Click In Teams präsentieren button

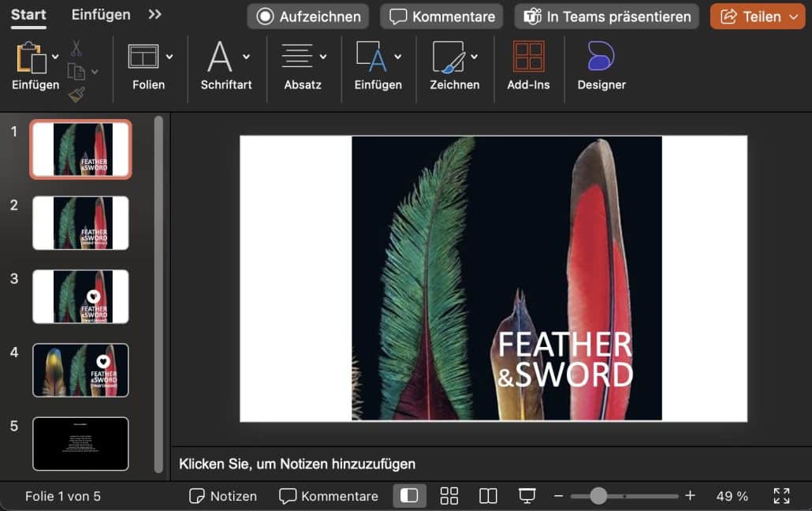[x=606, y=17]
